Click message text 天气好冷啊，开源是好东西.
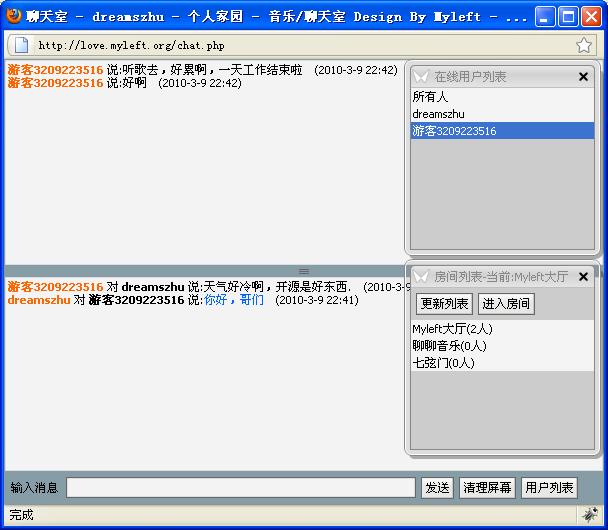Image resolution: width=608 pixels, height=530 pixels. 277,287
